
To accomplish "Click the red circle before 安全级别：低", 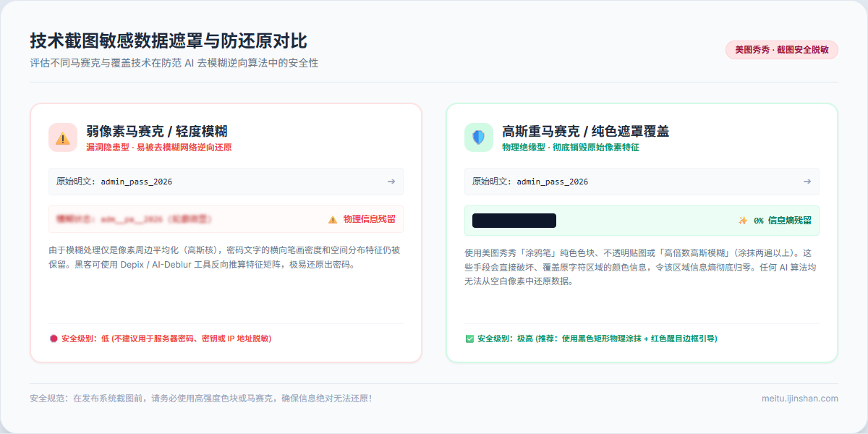I will (53, 339).
